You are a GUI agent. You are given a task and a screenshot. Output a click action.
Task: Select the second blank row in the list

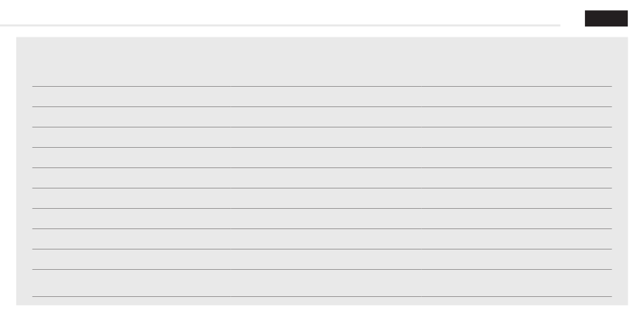pyautogui.click(x=321, y=117)
